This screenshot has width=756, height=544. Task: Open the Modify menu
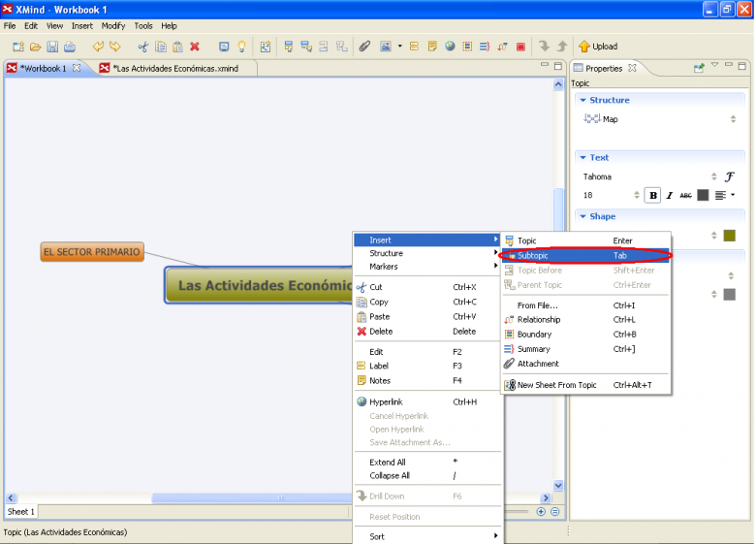[x=113, y=26]
